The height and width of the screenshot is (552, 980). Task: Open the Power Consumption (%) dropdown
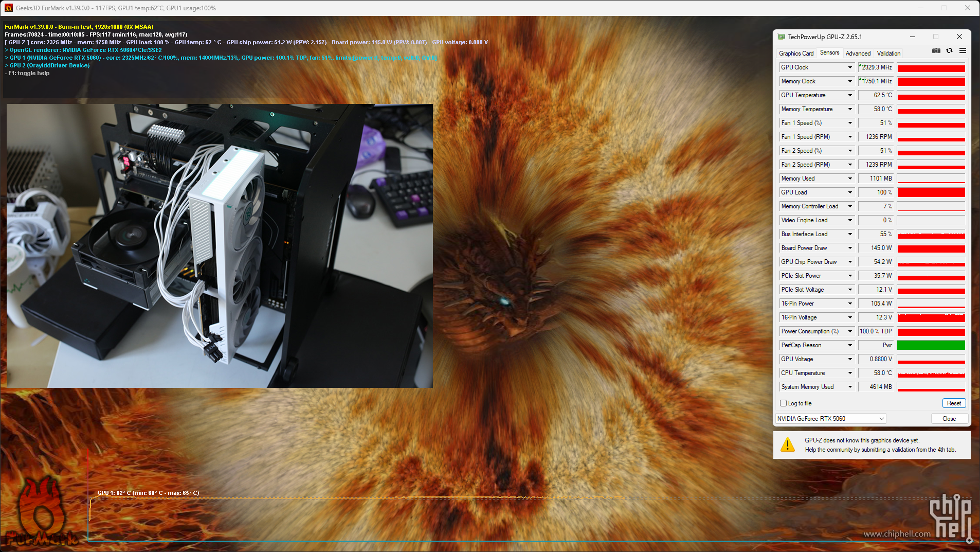(x=850, y=331)
